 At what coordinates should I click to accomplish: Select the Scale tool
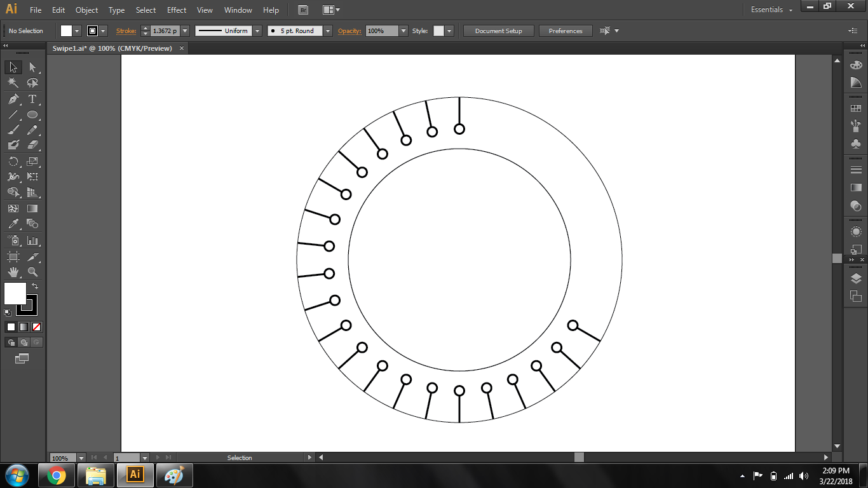point(32,161)
